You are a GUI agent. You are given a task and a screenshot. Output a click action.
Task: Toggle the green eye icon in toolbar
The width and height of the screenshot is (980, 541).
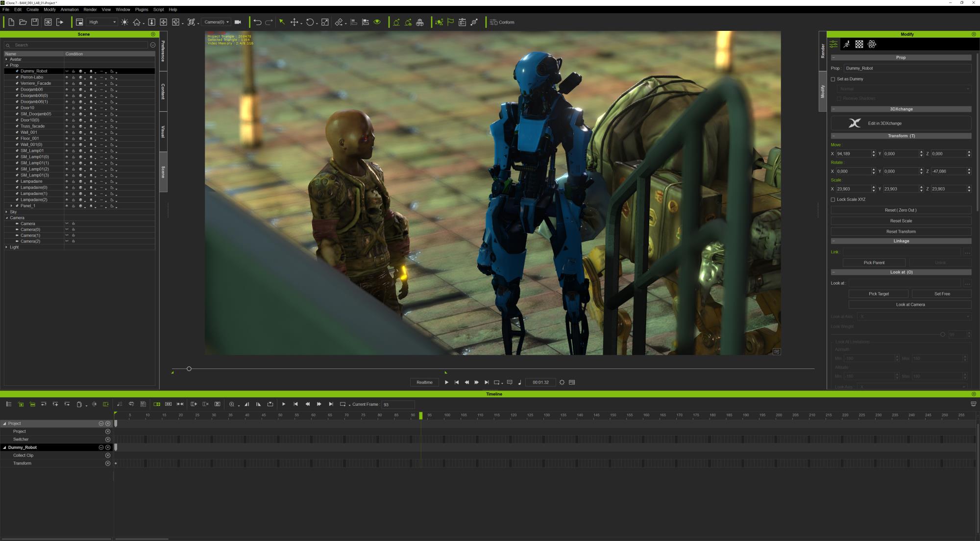[x=377, y=22]
